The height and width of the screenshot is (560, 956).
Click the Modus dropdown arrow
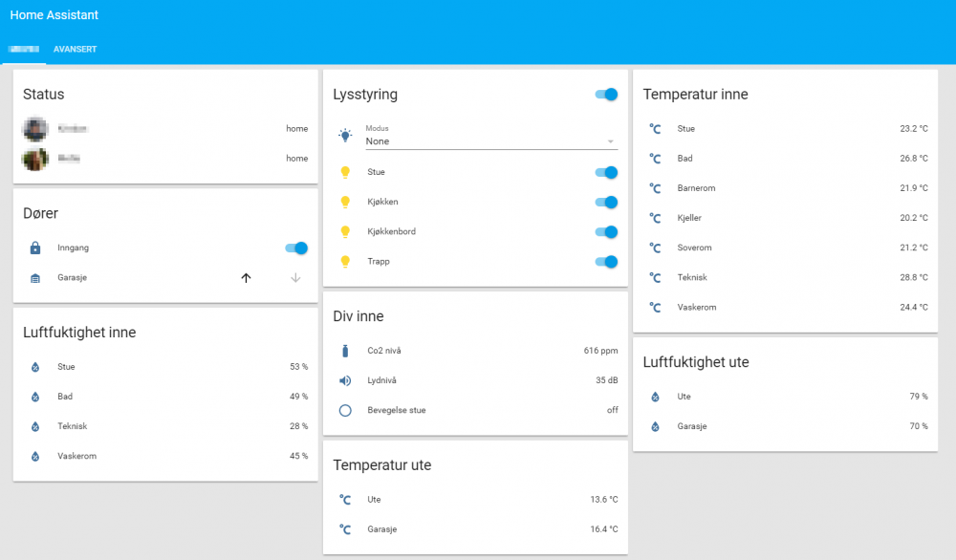coord(610,141)
